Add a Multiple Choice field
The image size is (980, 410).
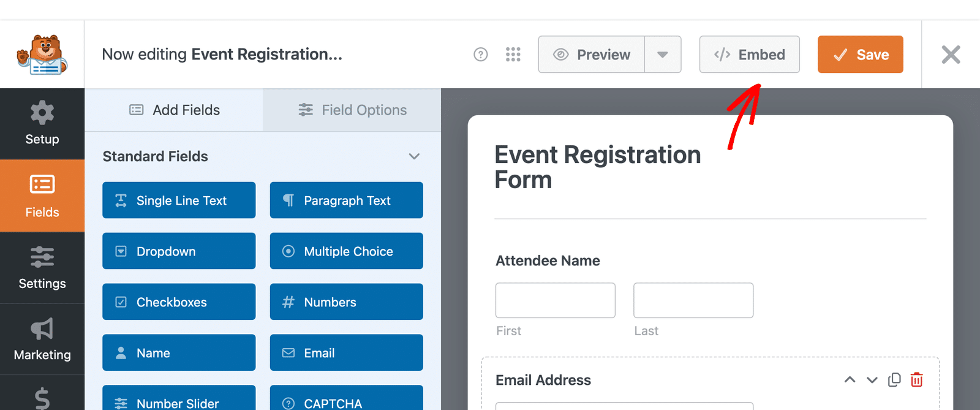[x=347, y=251]
